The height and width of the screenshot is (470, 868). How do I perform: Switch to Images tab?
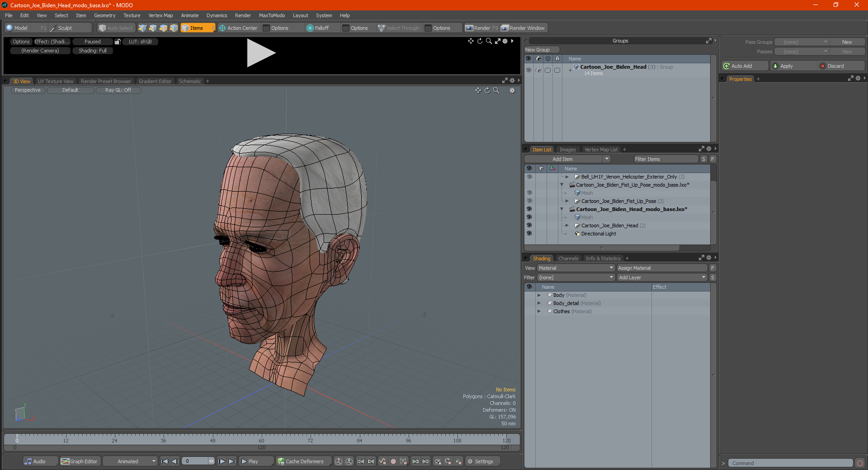click(x=567, y=150)
